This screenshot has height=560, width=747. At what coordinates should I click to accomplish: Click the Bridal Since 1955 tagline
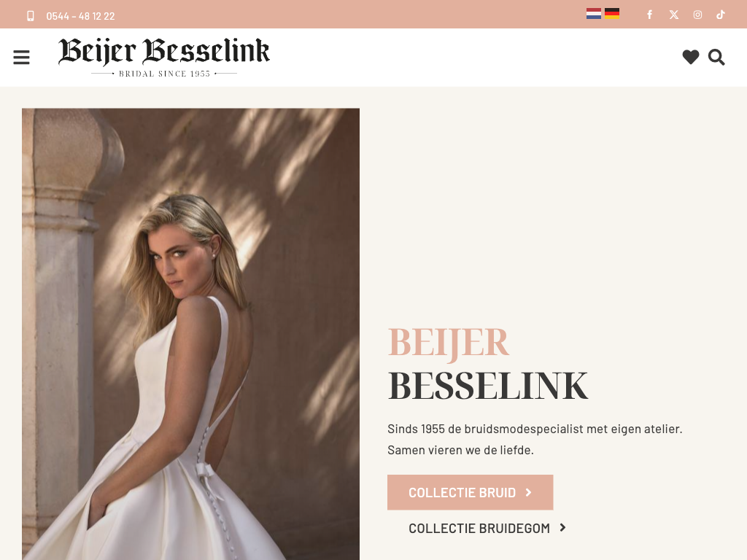164,74
